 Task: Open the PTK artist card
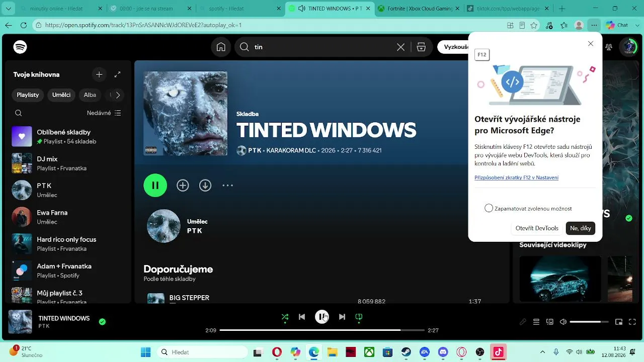(x=322, y=226)
